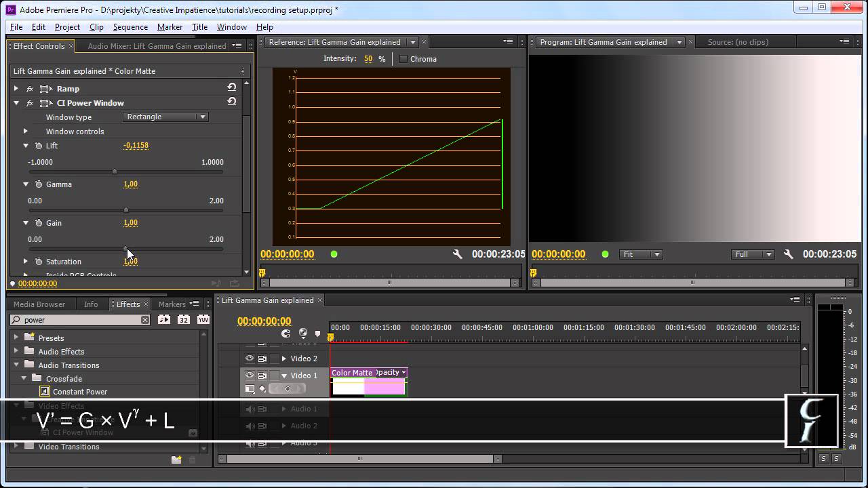
Task: Open the File menu
Action: (x=16, y=27)
